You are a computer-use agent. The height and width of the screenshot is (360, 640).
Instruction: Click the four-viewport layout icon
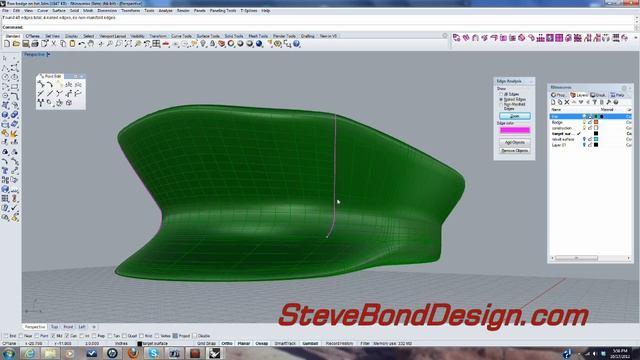point(156,44)
